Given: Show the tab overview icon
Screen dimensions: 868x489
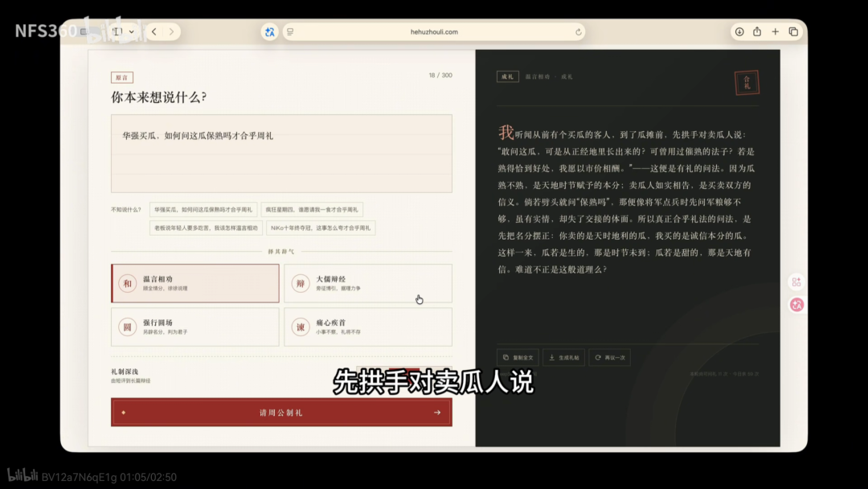Looking at the screenshot, I should [793, 31].
